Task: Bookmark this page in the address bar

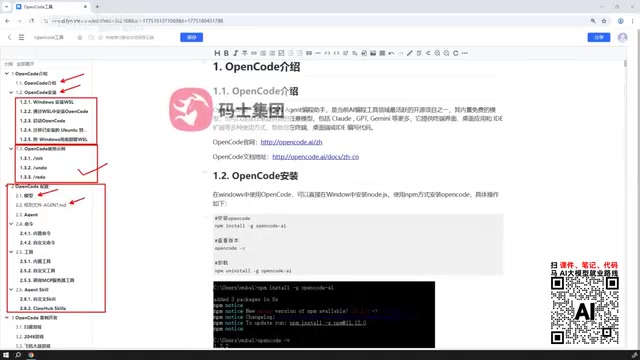Action: point(604,21)
